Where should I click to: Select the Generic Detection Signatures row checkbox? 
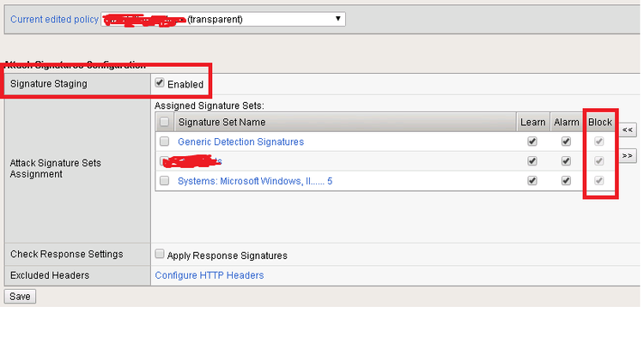tap(165, 141)
